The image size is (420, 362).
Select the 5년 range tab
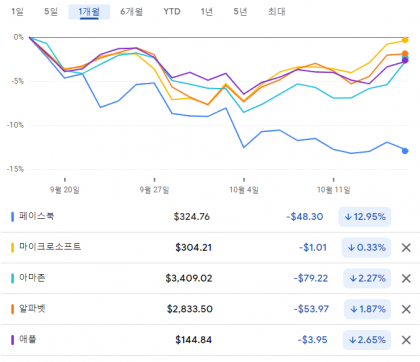click(x=240, y=12)
